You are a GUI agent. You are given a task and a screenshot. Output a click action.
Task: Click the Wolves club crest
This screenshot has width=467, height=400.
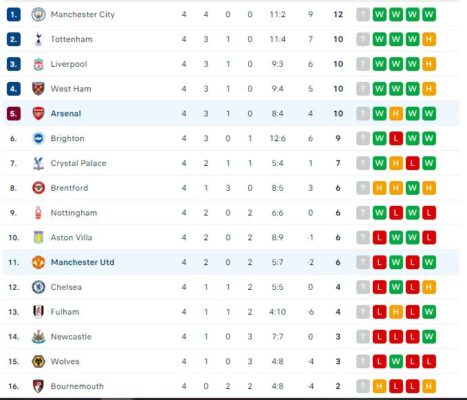[x=38, y=361]
